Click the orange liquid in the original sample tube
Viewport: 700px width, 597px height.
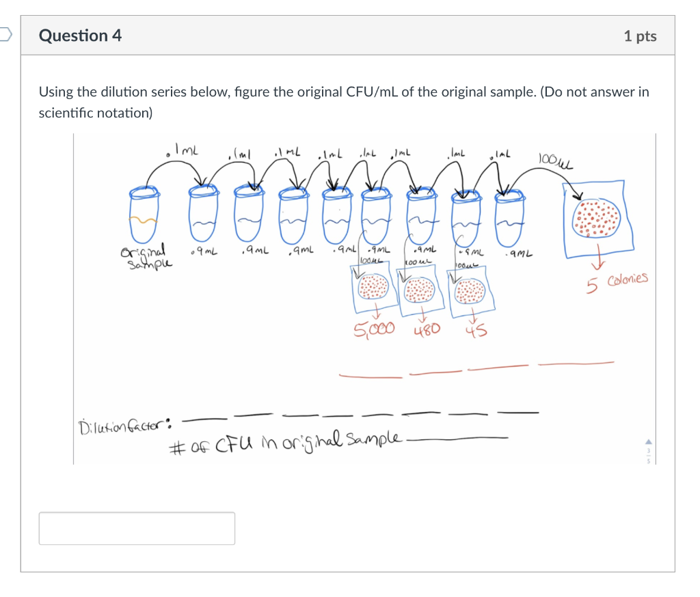click(143, 221)
